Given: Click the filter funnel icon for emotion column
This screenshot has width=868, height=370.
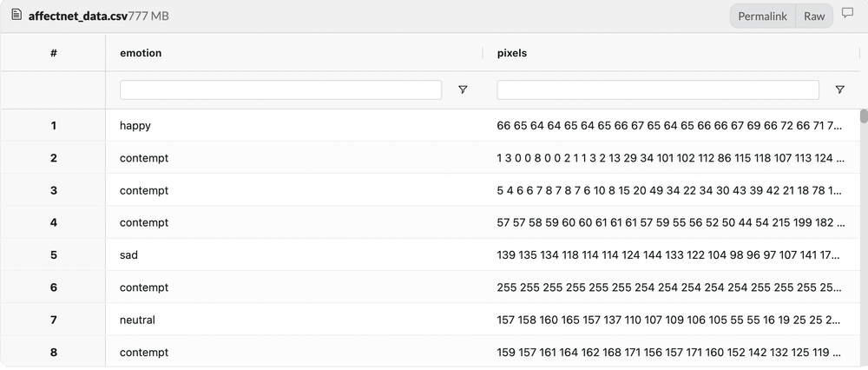Looking at the screenshot, I should [x=463, y=89].
